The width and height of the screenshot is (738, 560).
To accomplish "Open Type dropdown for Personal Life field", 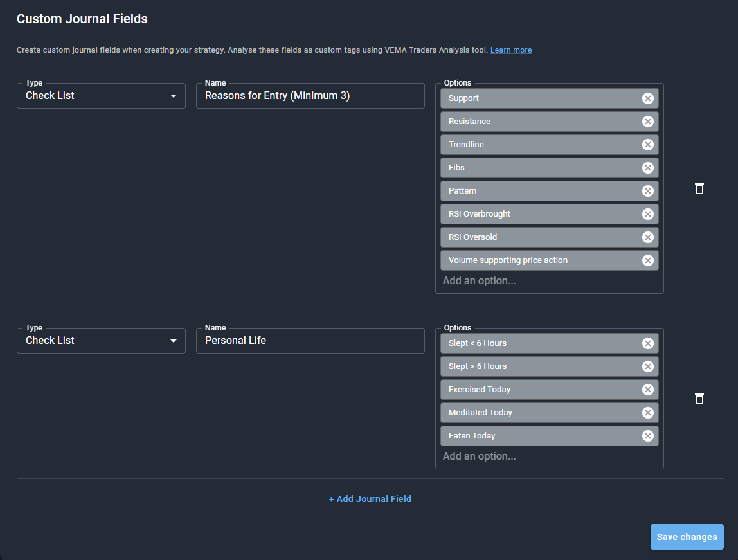I will (101, 341).
